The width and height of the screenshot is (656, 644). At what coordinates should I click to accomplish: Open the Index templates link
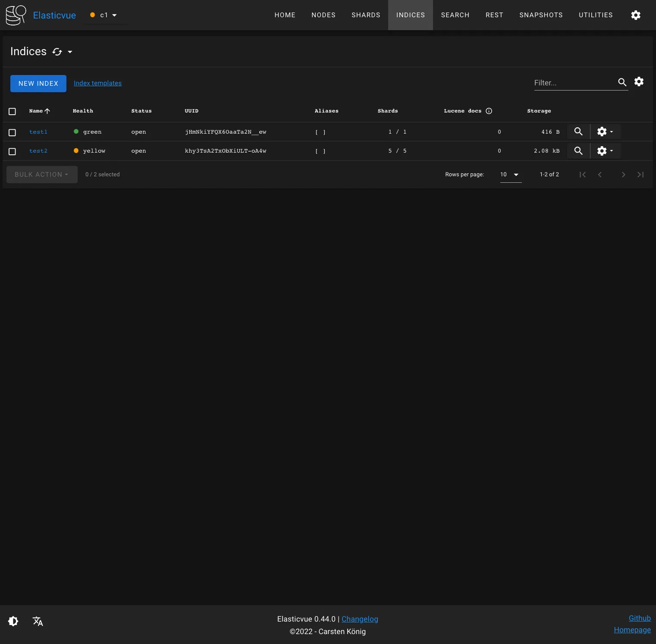coord(97,83)
